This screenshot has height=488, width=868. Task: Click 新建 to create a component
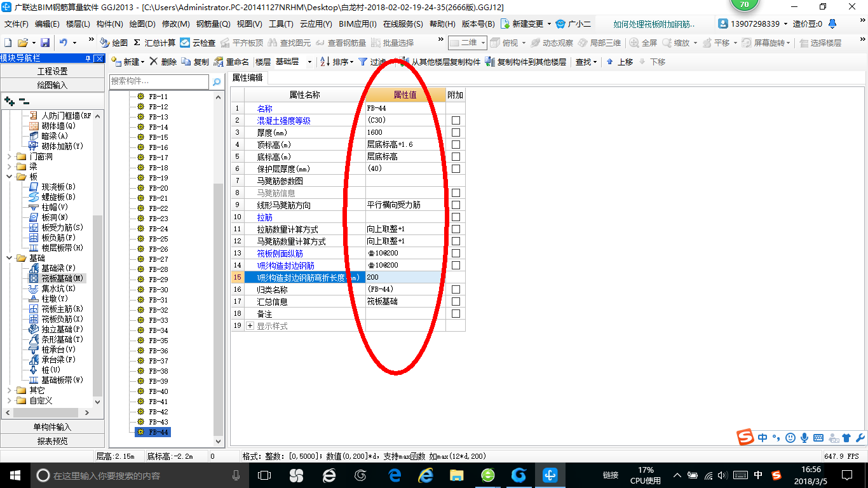pos(127,62)
